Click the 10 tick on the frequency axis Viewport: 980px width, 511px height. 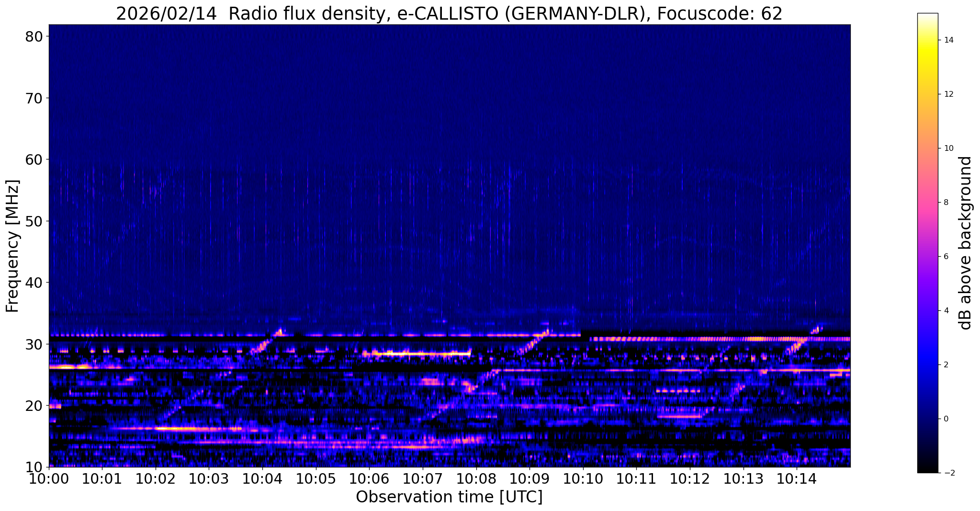pos(35,467)
